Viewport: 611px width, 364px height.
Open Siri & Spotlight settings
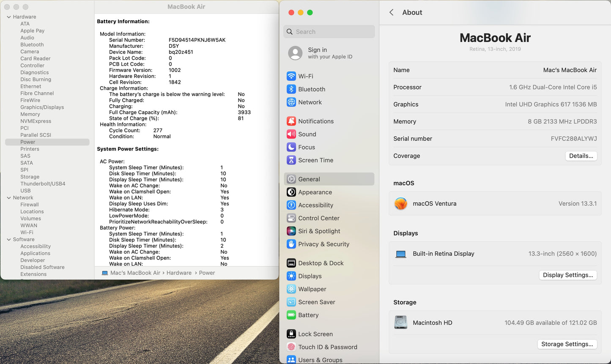[x=320, y=231]
